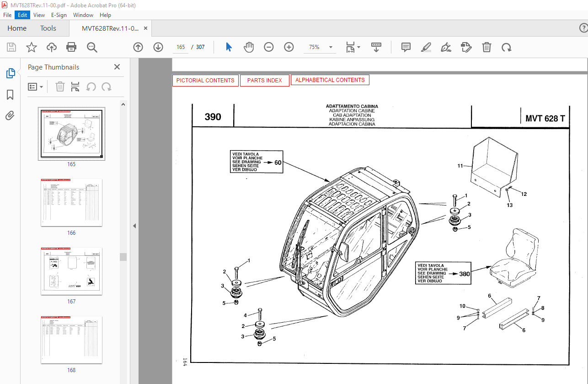Click the insert page break icon in thumbnails panel

pos(75,87)
